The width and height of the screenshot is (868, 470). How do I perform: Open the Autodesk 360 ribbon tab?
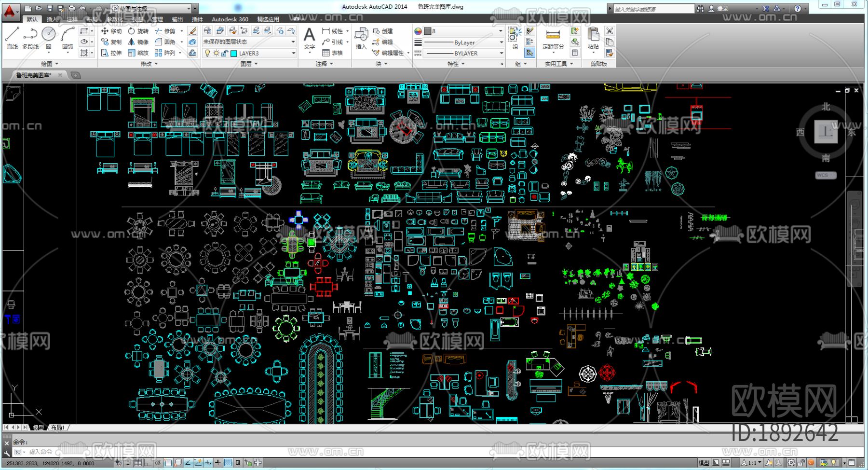230,19
